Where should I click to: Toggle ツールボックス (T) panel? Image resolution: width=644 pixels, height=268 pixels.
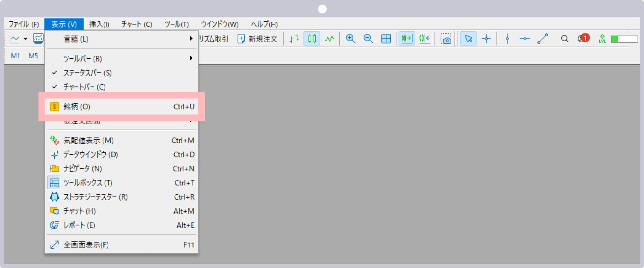tap(121, 183)
